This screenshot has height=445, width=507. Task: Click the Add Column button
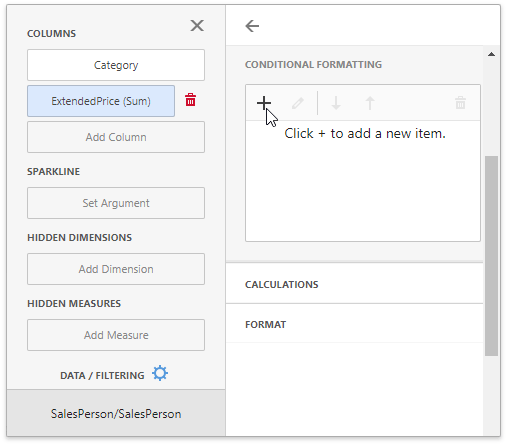[x=116, y=137]
